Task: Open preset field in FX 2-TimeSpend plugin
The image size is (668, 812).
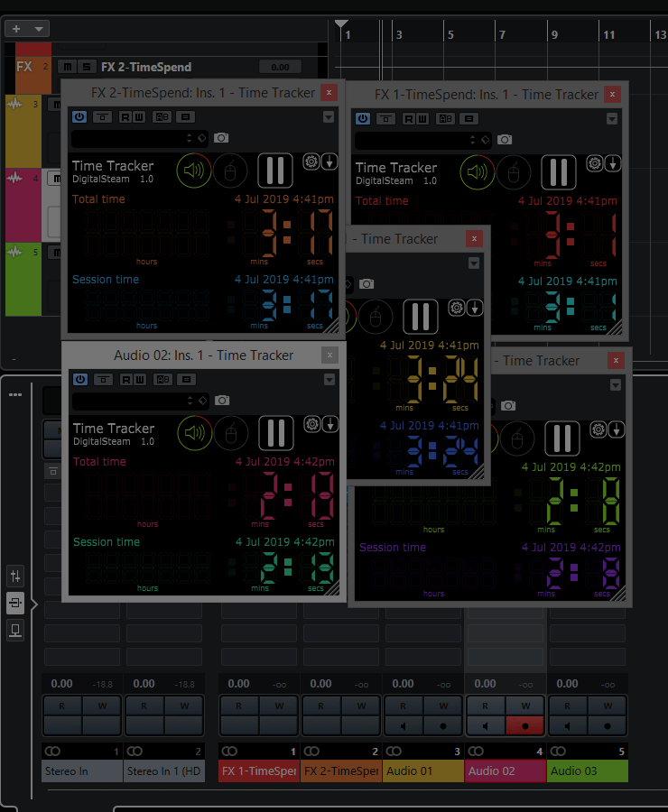Action: pyautogui.click(x=140, y=138)
